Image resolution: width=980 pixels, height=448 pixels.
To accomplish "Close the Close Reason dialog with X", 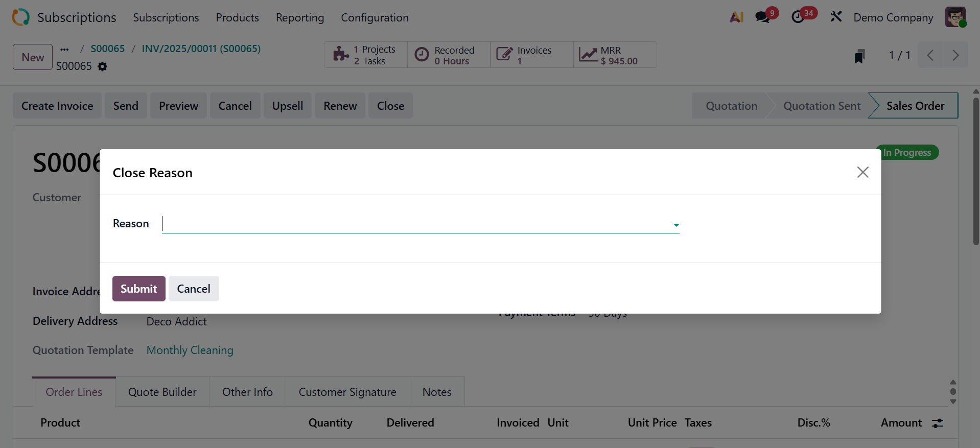I will (x=862, y=172).
